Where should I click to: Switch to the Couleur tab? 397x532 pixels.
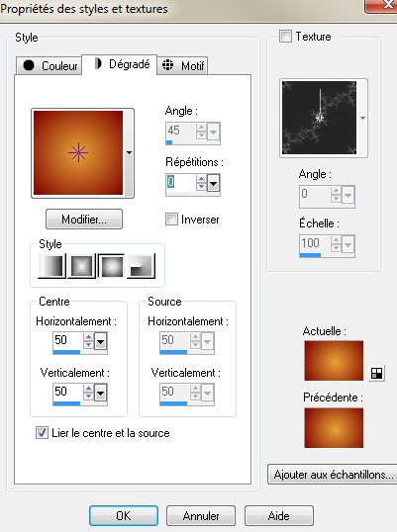[x=50, y=65]
